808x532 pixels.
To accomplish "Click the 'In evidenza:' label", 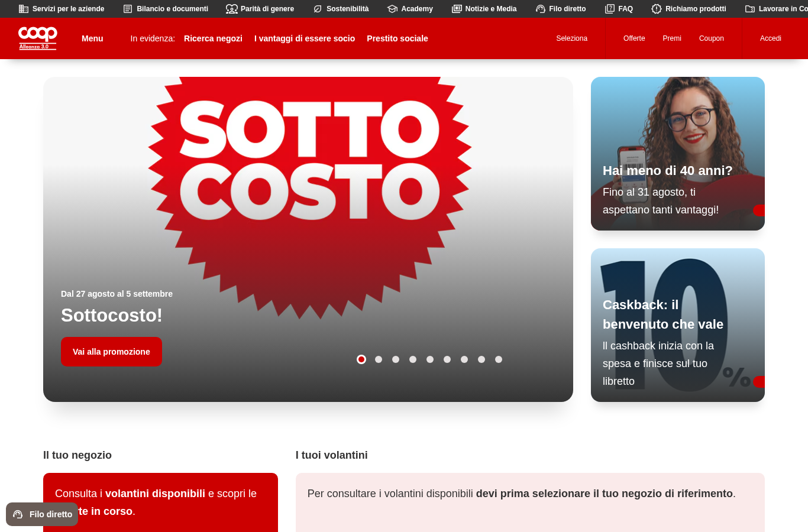I will (153, 38).
